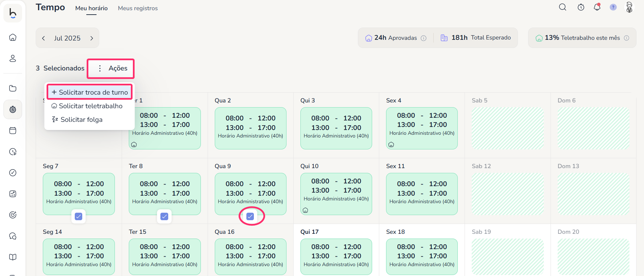
Task: Click the timer clock icon in header
Action: 581,7
